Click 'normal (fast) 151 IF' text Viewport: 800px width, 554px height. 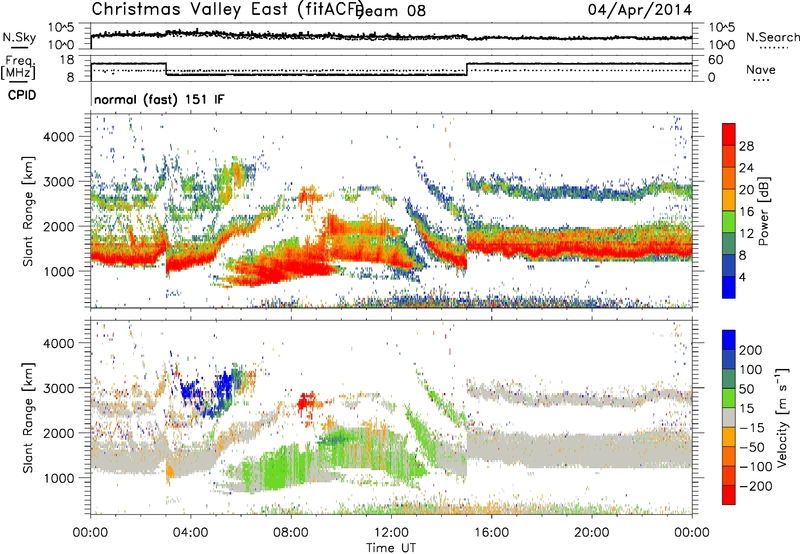(x=159, y=99)
